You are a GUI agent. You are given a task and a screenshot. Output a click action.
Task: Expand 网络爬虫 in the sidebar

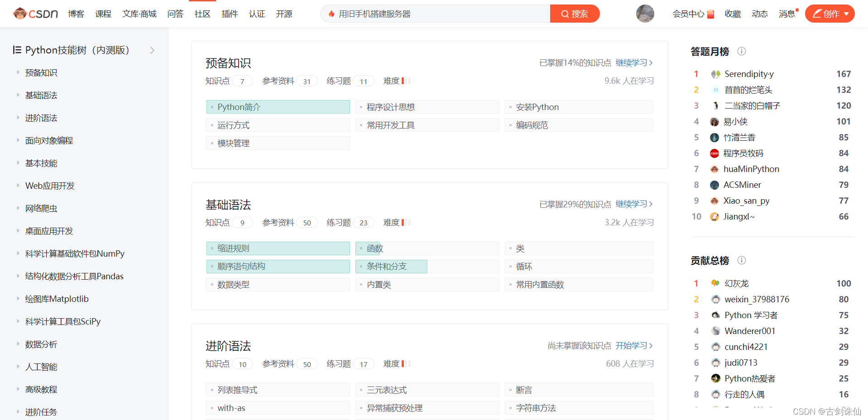tap(18, 208)
